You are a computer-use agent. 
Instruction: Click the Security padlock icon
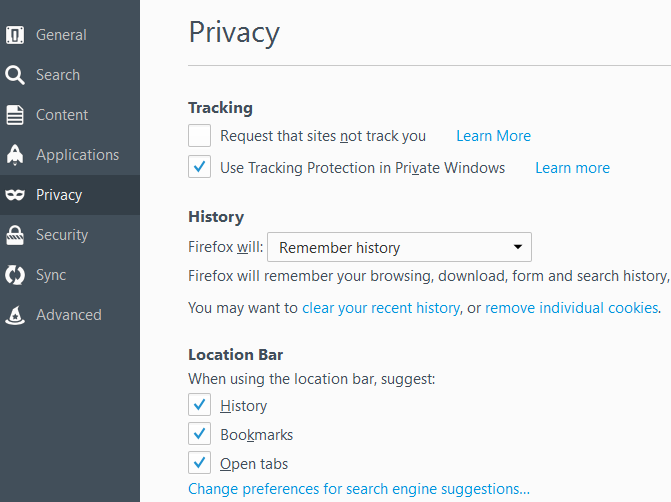pyautogui.click(x=15, y=235)
